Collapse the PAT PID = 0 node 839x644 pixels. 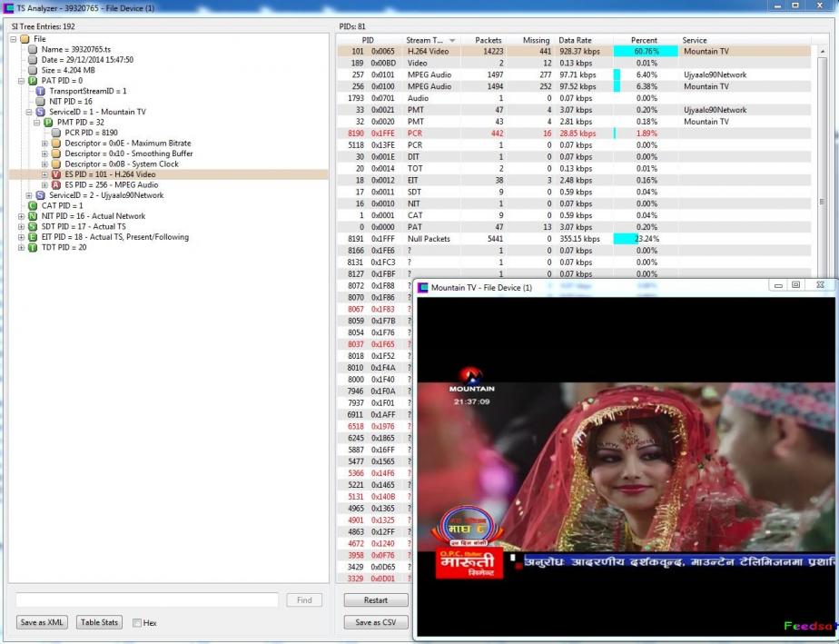22,81
